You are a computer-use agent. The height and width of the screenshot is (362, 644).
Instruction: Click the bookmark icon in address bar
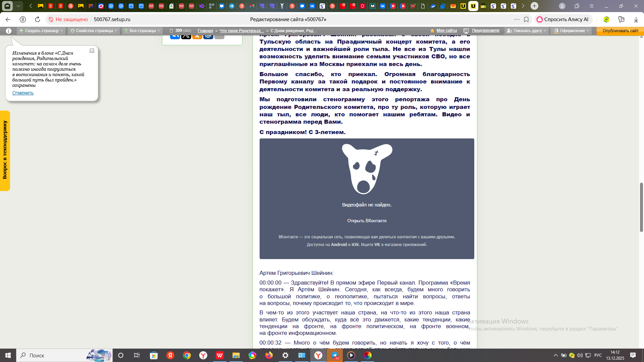[526, 19]
